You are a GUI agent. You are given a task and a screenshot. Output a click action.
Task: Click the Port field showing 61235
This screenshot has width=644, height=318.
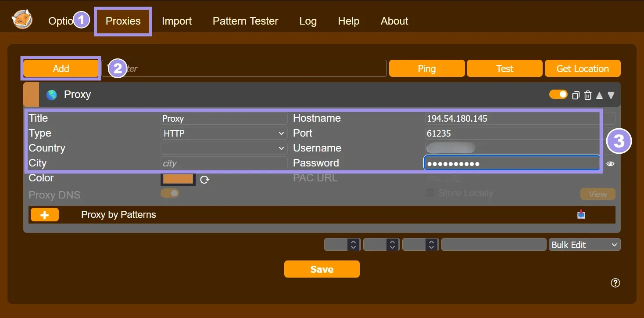click(520, 133)
